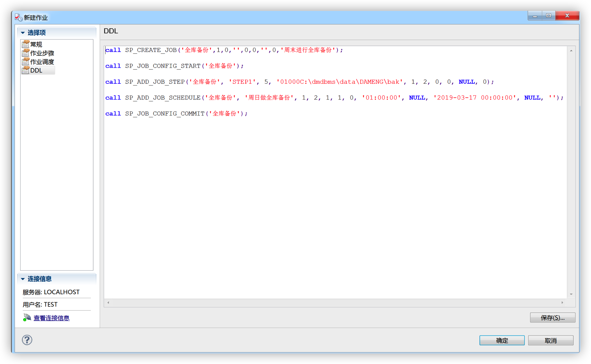Image resolution: width=591 pixels, height=364 pixels.
Task: Close the 新建作业 window
Action: point(567,16)
